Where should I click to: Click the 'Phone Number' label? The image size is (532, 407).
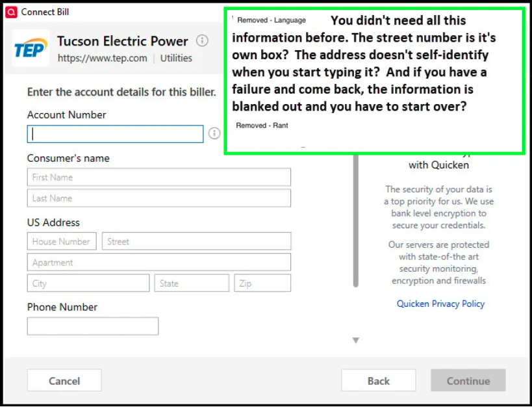tap(62, 307)
